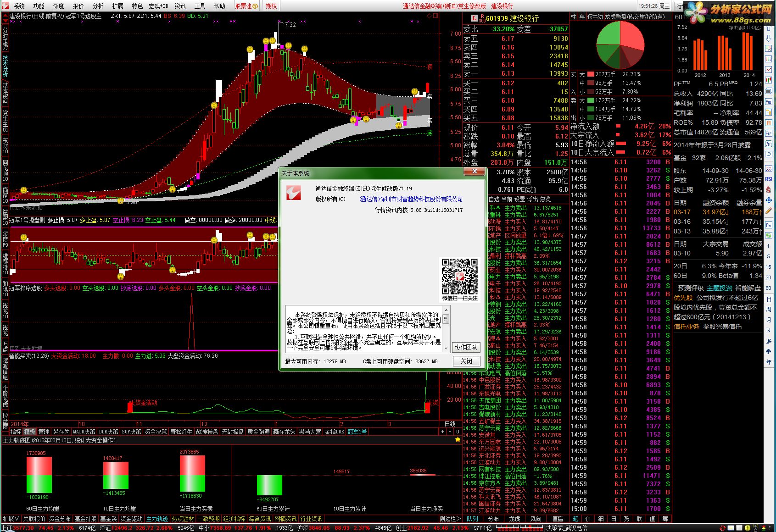Select 月 monthly period in right toolbar
776x532 pixels.
(x=769, y=320)
